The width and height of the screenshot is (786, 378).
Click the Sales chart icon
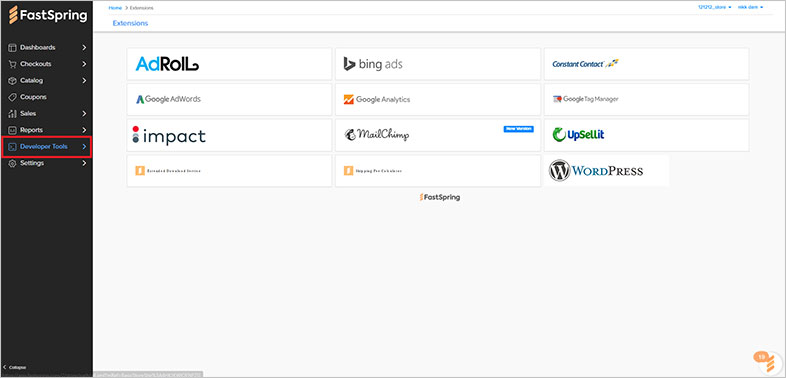[13, 114]
